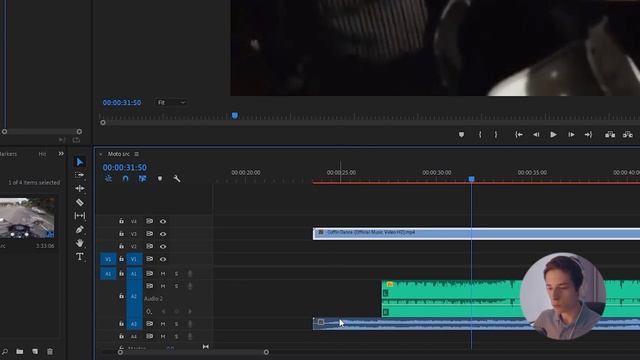
Task: Click the timeline timecode 00:00:31:50
Action: coord(124,167)
